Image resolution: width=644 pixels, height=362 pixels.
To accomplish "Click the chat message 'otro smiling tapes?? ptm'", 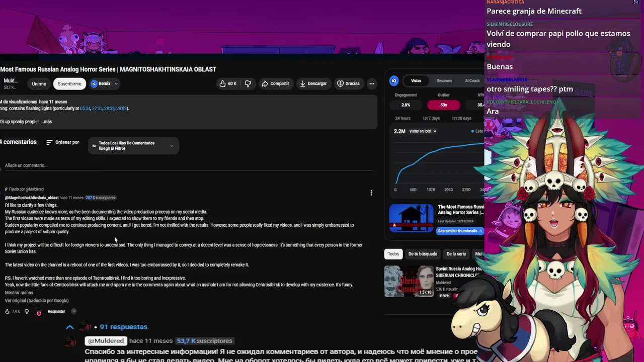I will tap(530, 89).
